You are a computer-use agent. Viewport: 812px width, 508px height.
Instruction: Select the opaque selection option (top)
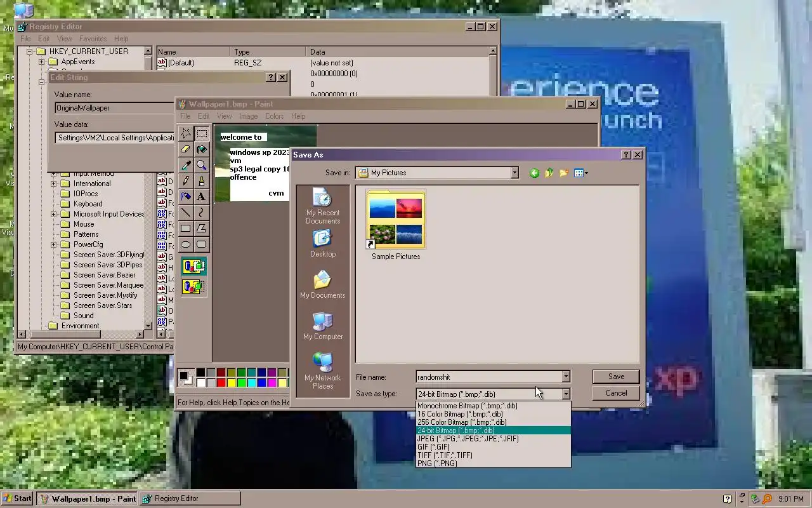click(x=193, y=266)
